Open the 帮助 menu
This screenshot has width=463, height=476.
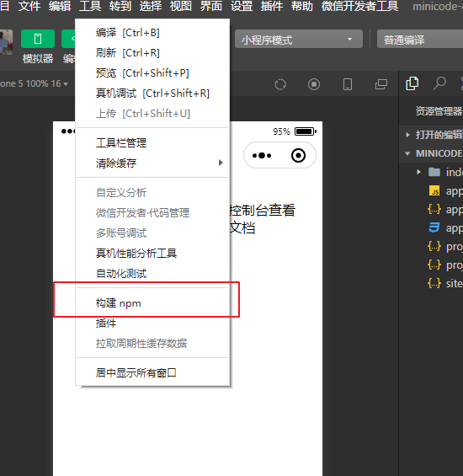pyautogui.click(x=302, y=6)
